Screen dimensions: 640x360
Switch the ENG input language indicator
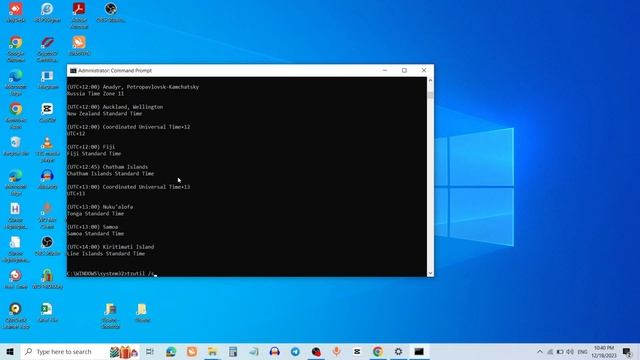pos(582,352)
